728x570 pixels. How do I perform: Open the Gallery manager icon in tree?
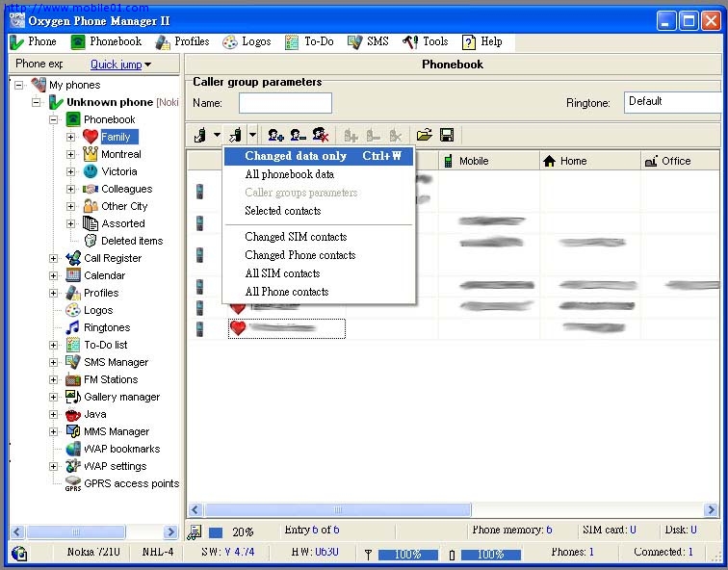(73, 397)
